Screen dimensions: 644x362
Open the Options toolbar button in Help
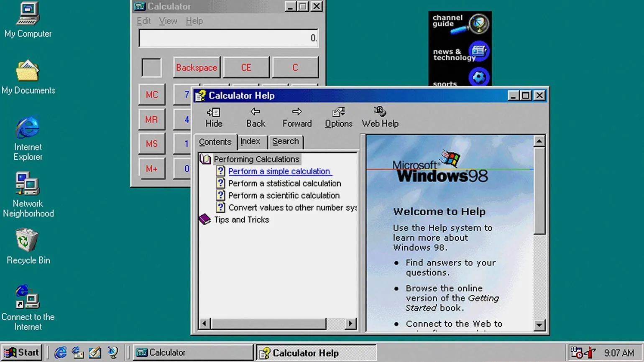pyautogui.click(x=338, y=117)
